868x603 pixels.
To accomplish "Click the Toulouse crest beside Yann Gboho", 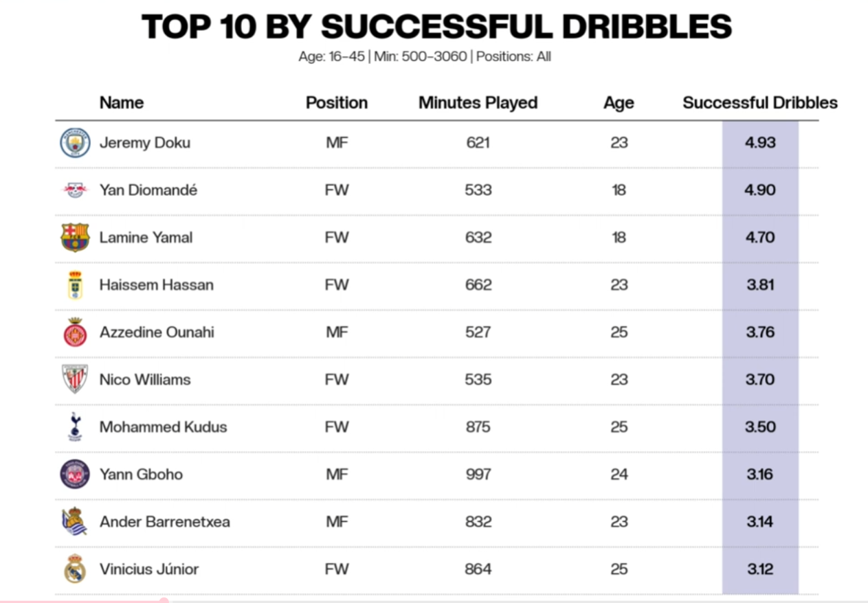I will coord(75,475).
